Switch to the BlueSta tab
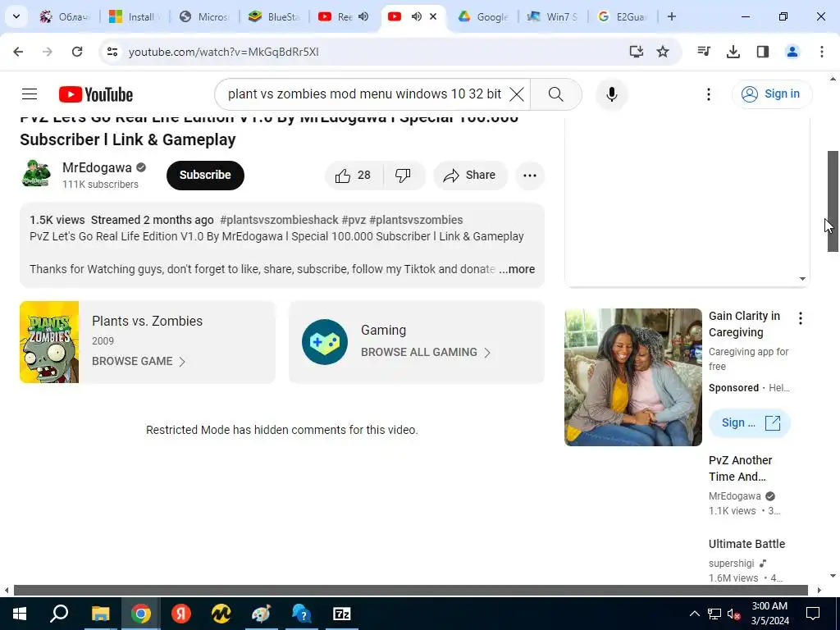840x630 pixels. (274, 16)
